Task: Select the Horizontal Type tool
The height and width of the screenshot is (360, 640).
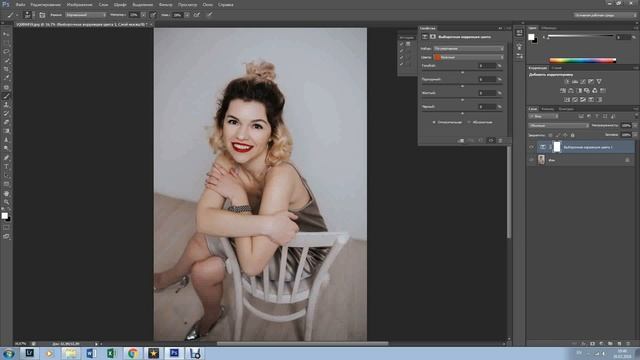Action: (6, 167)
